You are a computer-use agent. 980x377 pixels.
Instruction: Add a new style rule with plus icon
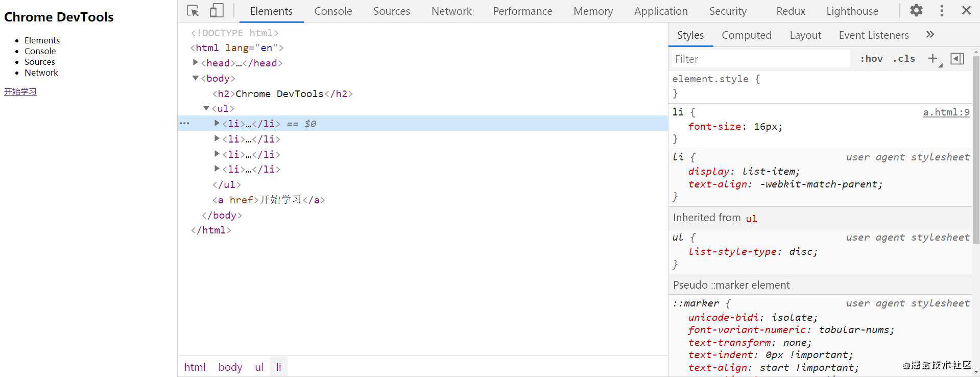click(x=933, y=59)
